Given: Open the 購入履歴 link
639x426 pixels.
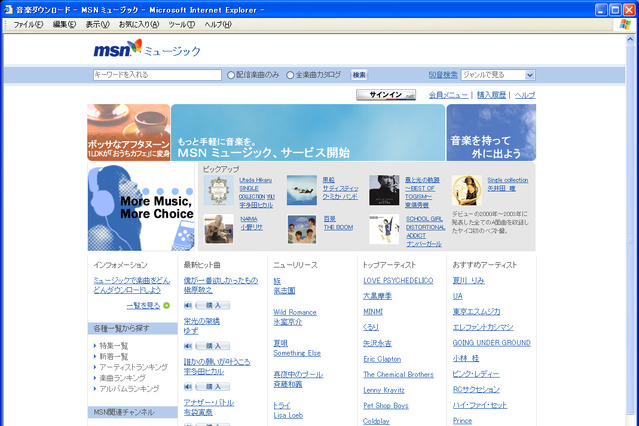Looking at the screenshot, I should (x=491, y=95).
